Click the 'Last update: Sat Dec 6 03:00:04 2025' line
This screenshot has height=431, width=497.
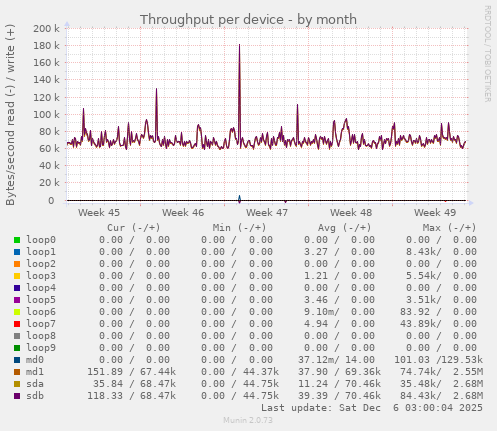(x=372, y=408)
